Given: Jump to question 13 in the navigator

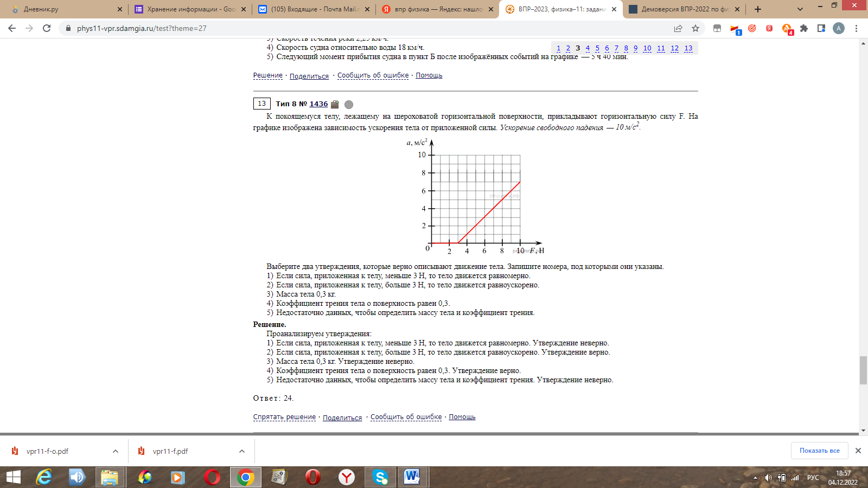Looking at the screenshot, I should 688,48.
